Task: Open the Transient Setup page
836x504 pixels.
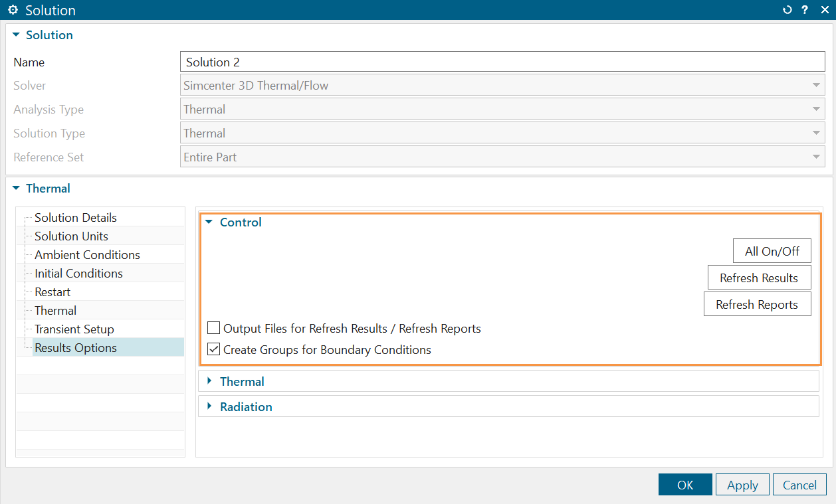Action: (x=74, y=329)
